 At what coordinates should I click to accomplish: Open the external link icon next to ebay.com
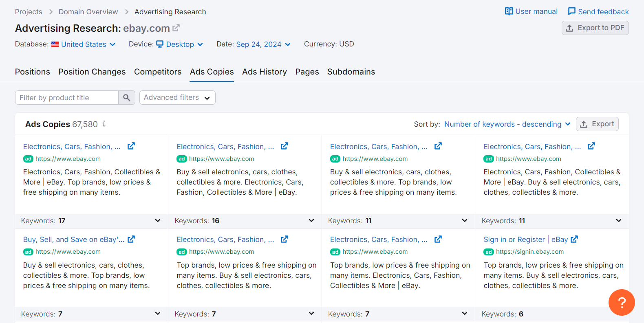pos(176,28)
